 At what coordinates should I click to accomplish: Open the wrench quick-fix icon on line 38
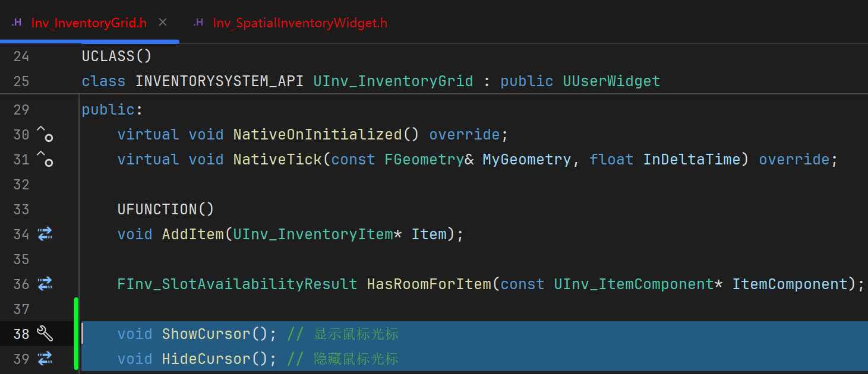click(45, 334)
